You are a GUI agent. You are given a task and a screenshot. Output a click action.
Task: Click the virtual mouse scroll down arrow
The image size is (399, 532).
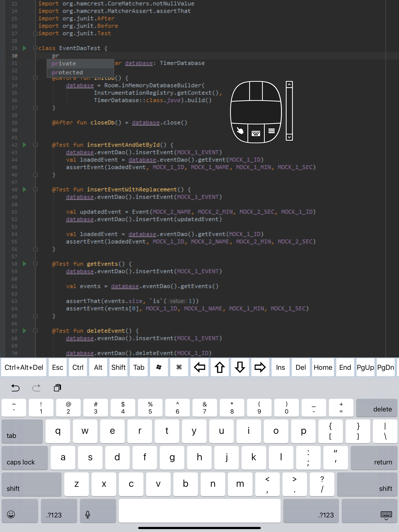[289, 137]
